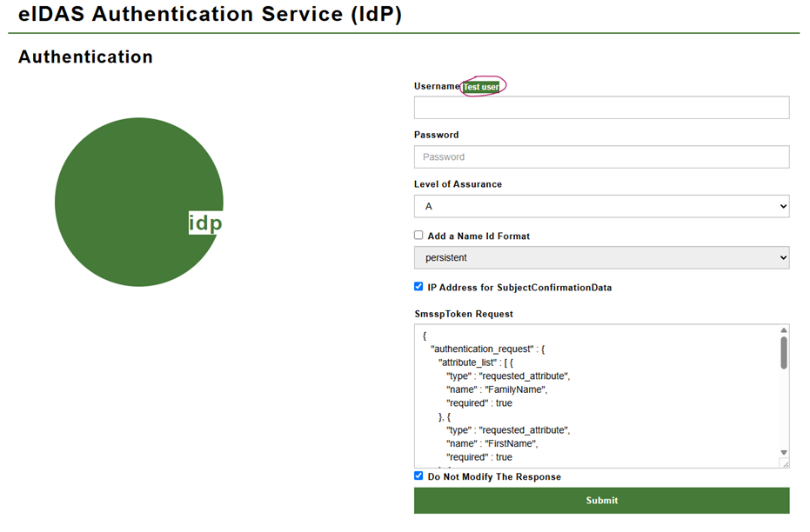Image resolution: width=810 pixels, height=532 pixels.
Task: Click the "FamilyName" line in the request
Action: click(x=497, y=389)
